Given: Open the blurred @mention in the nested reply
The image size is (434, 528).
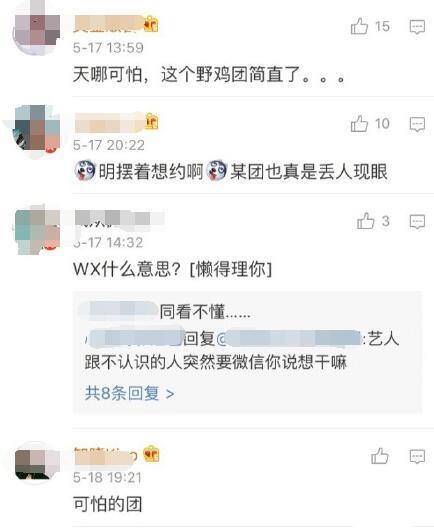Looking at the screenshot, I should coord(289,338).
